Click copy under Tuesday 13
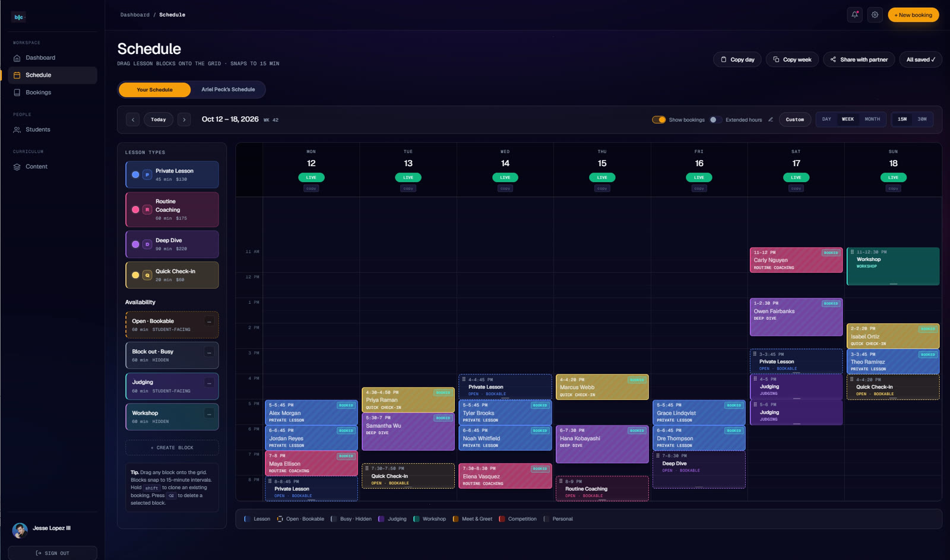Viewport: 950px width, 560px height. coord(408,189)
